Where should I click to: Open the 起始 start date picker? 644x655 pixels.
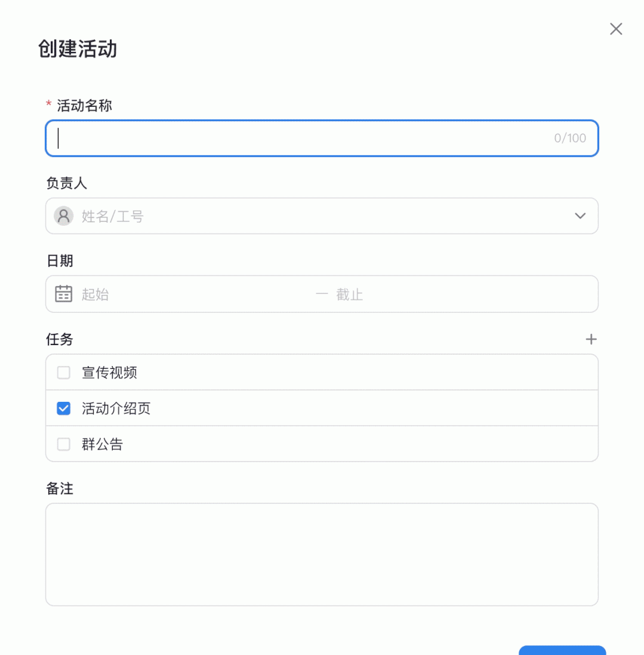click(95, 294)
